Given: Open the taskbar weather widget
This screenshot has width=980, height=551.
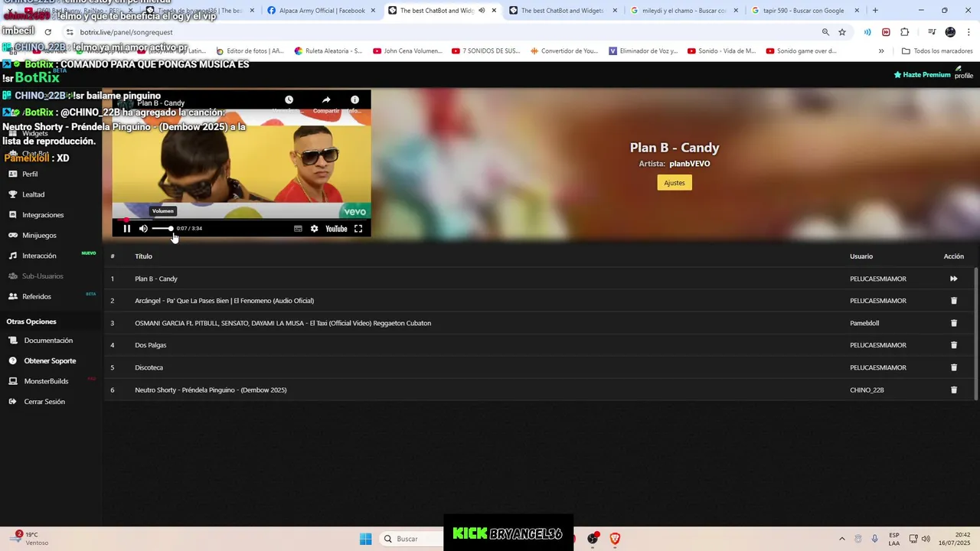Looking at the screenshot, I should (31, 539).
